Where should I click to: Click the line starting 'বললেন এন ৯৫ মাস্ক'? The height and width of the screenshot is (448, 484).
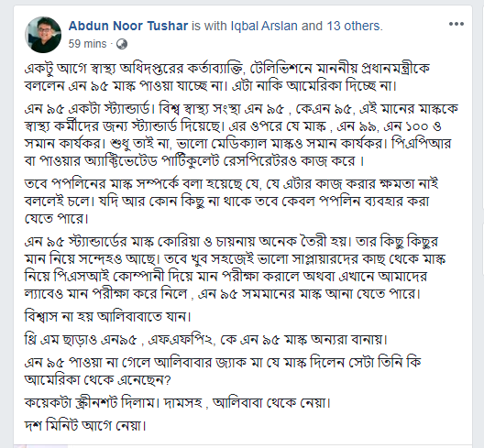coord(210,85)
